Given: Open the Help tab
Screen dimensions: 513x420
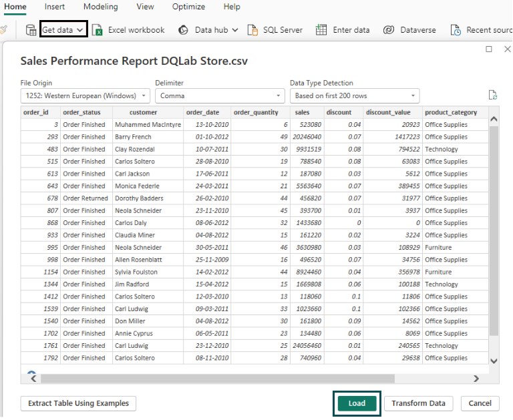Looking at the screenshot, I should (232, 7).
